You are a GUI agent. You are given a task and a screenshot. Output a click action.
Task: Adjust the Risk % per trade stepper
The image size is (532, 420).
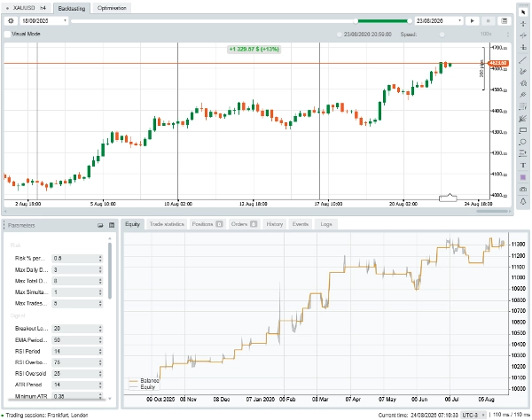100,259
